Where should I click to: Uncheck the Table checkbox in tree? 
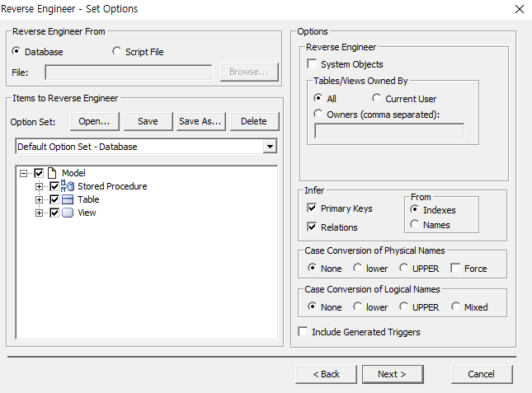point(54,199)
